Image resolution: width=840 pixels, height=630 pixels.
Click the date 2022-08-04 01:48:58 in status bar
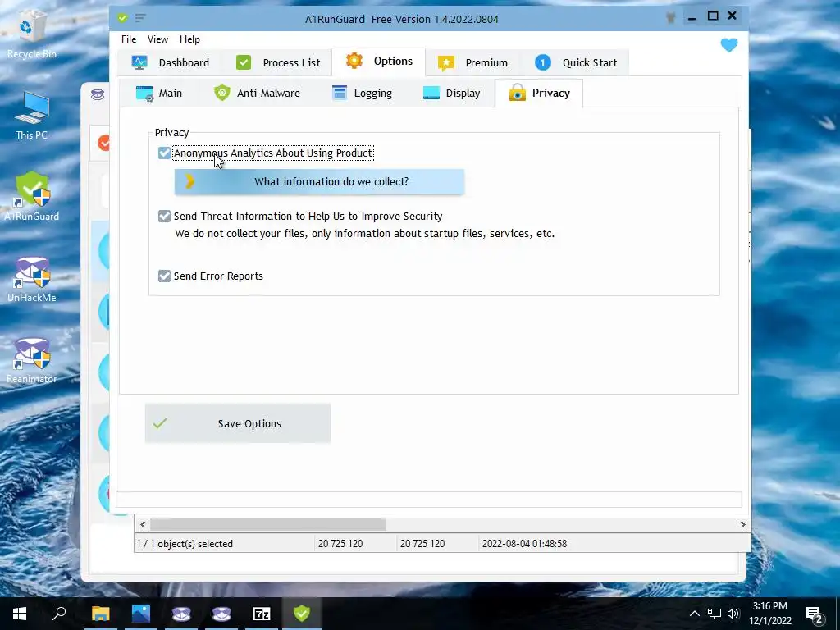524,544
